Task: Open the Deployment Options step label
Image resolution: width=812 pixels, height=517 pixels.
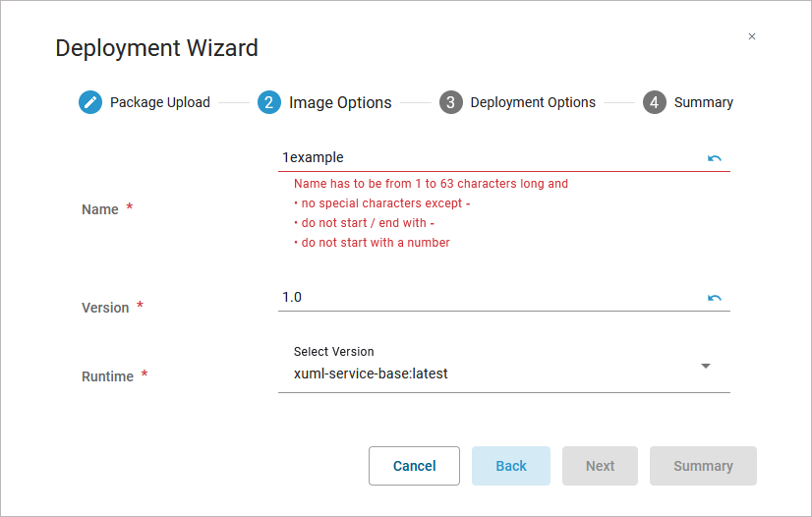Action: (533, 102)
